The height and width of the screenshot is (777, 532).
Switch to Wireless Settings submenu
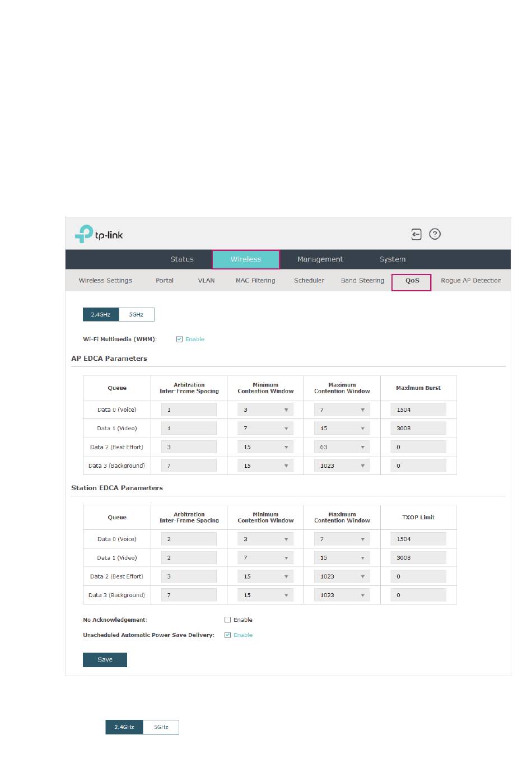pos(105,281)
